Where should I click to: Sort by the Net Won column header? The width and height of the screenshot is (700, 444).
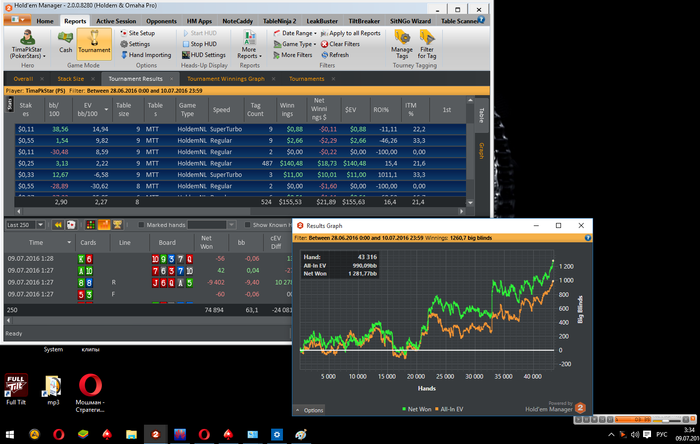coord(206,242)
